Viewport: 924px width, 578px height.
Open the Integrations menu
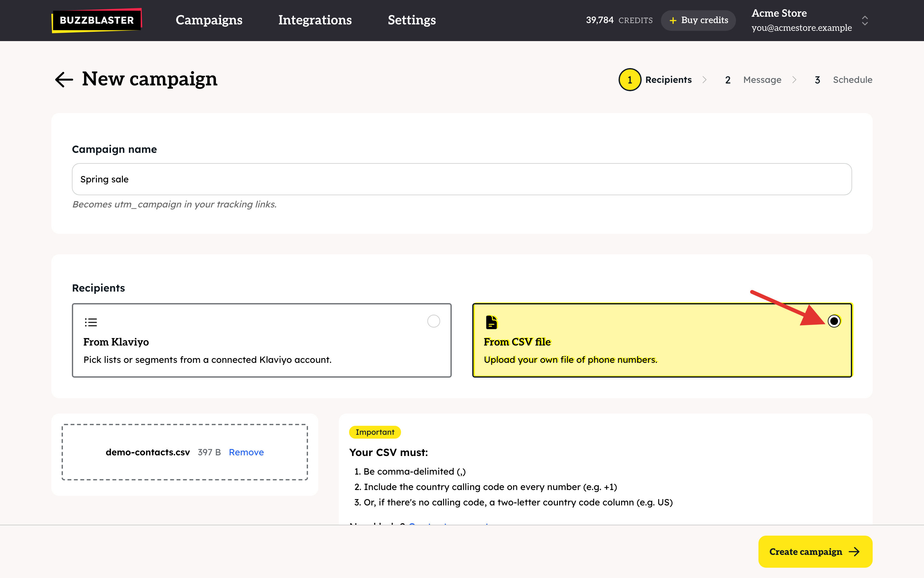tap(315, 20)
